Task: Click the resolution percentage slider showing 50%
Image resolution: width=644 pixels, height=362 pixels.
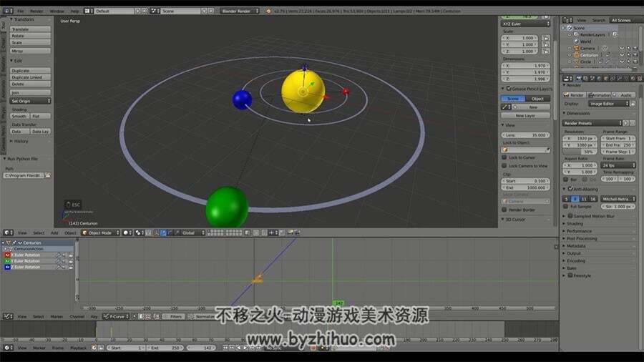Action: 580,152
